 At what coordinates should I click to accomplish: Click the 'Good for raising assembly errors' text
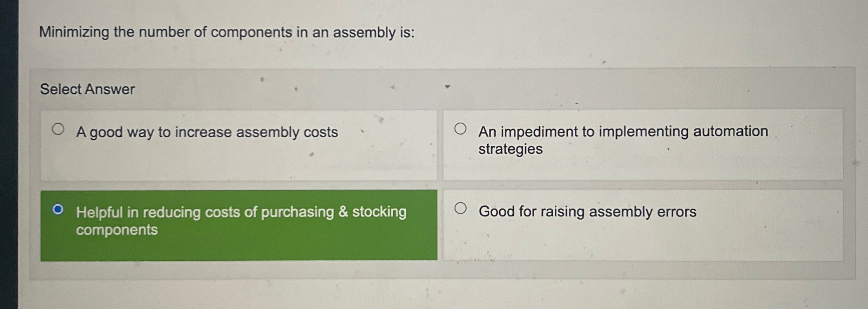(x=587, y=212)
